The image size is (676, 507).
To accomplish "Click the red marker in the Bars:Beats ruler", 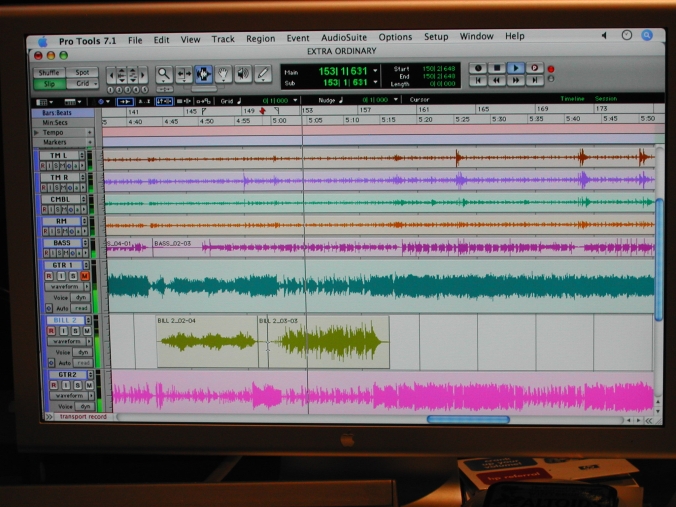I will click(263, 111).
